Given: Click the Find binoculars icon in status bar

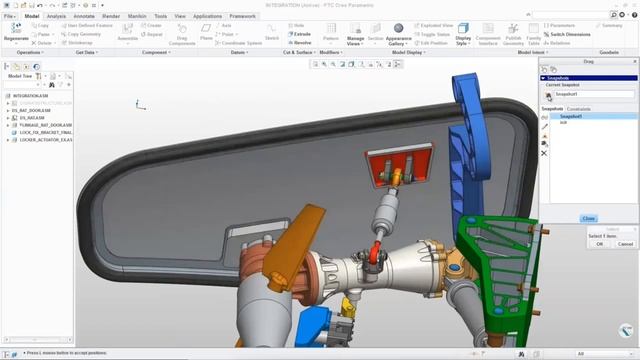Looking at the screenshot, I should point(521,354).
